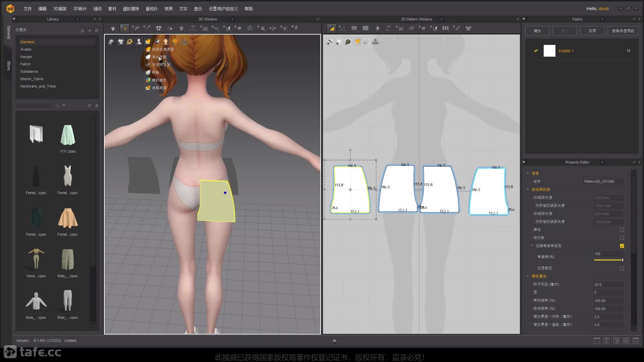The width and height of the screenshot is (644, 362).
Task: Select the yellow Edit Pattern tool in 2D toolbar
Action: 332,28
